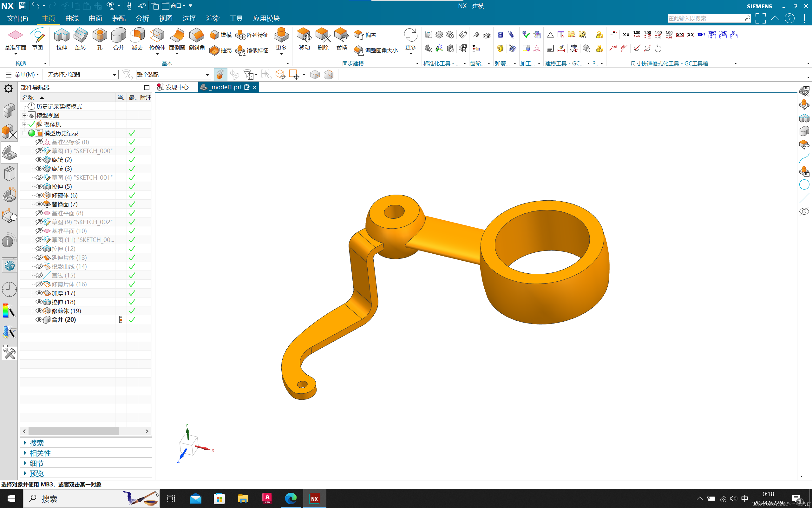Switch to the 曲面 ribbon tab
This screenshot has width=812, height=508.
click(95, 18)
